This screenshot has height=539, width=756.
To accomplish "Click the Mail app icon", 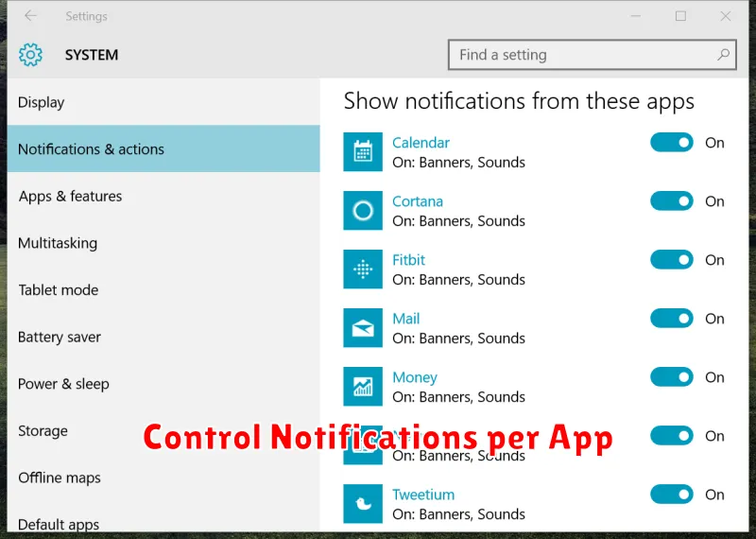I will coord(363,327).
